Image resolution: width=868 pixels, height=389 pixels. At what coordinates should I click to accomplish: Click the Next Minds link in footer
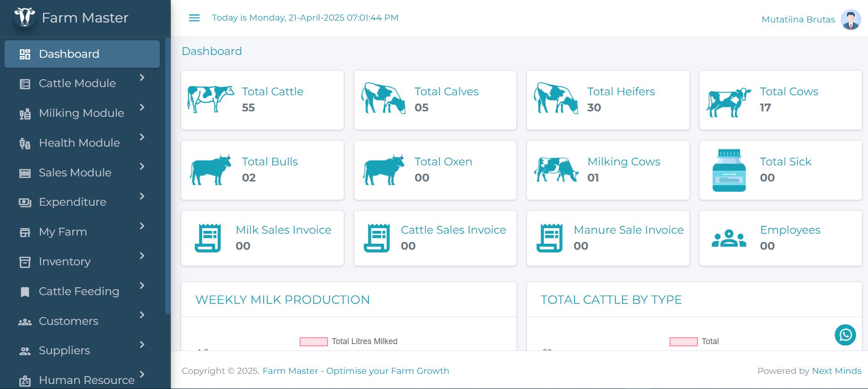coord(836,371)
